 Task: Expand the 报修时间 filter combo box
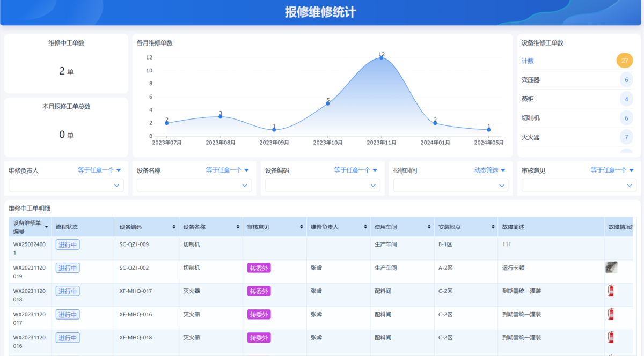[451, 186]
